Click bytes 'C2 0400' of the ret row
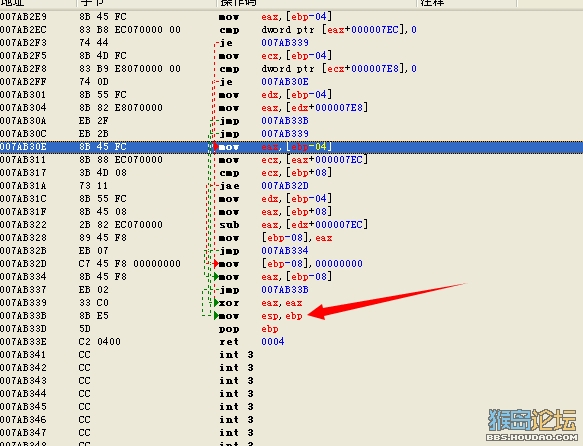 coord(100,342)
